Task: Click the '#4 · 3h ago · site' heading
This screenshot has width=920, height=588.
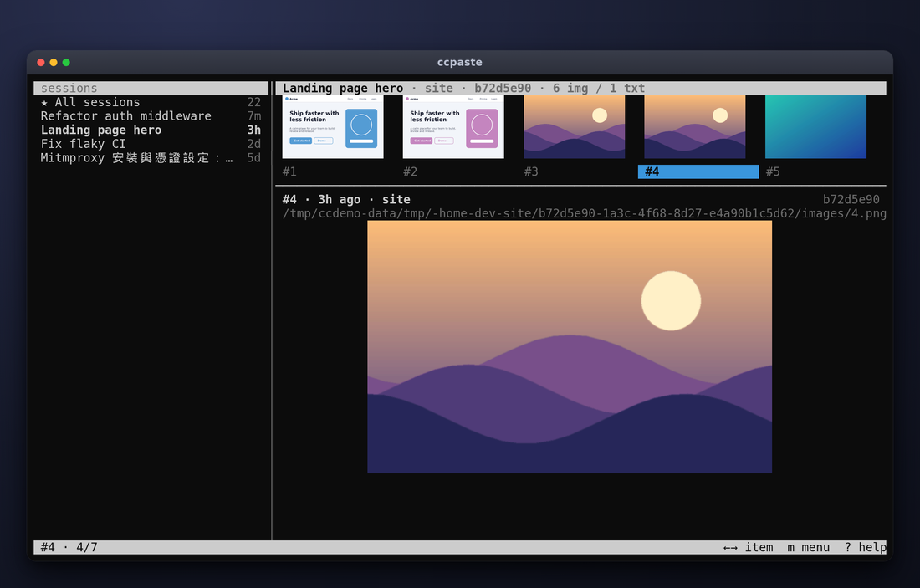Action: click(346, 200)
